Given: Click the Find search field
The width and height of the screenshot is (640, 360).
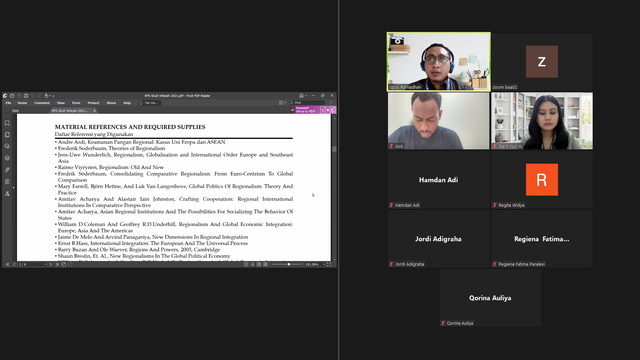Looking at the screenshot, I should click(307, 102).
